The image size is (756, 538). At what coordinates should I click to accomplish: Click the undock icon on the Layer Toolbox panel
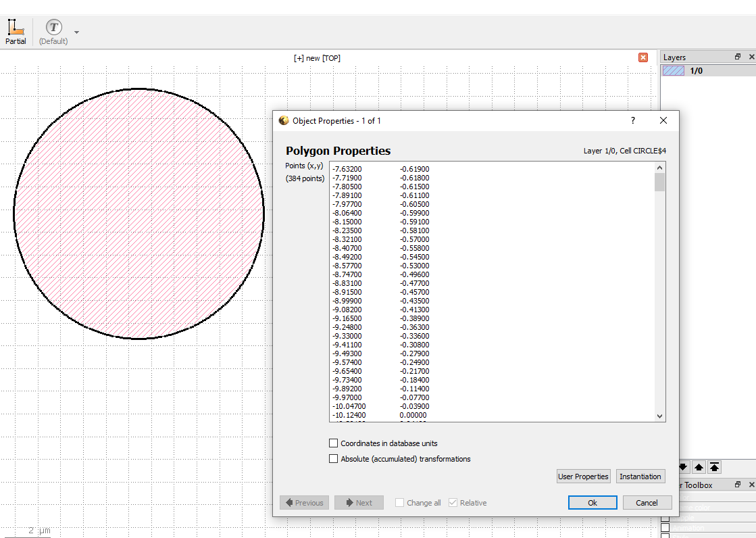(738, 485)
